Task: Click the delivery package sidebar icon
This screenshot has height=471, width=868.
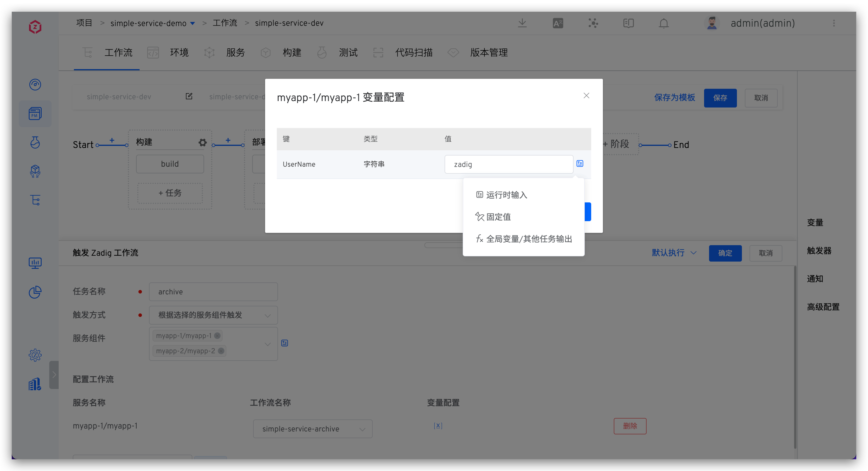Action: pos(35,171)
